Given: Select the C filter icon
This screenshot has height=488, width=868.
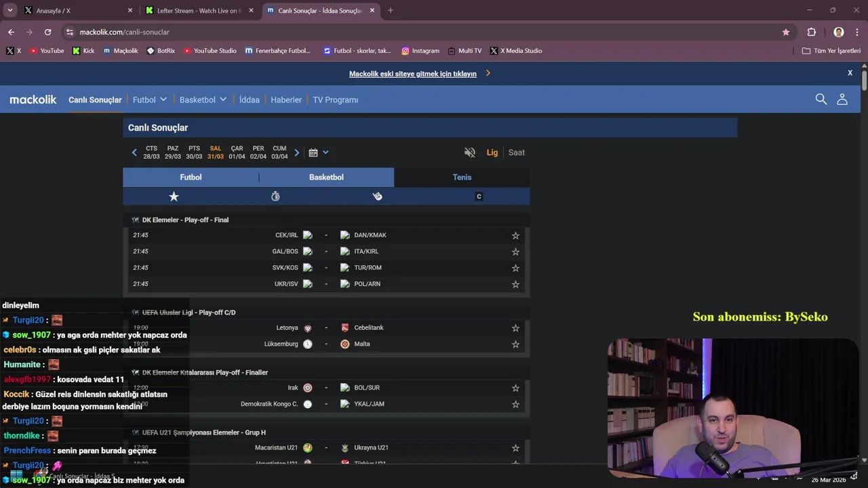Looking at the screenshot, I should click(x=479, y=197).
